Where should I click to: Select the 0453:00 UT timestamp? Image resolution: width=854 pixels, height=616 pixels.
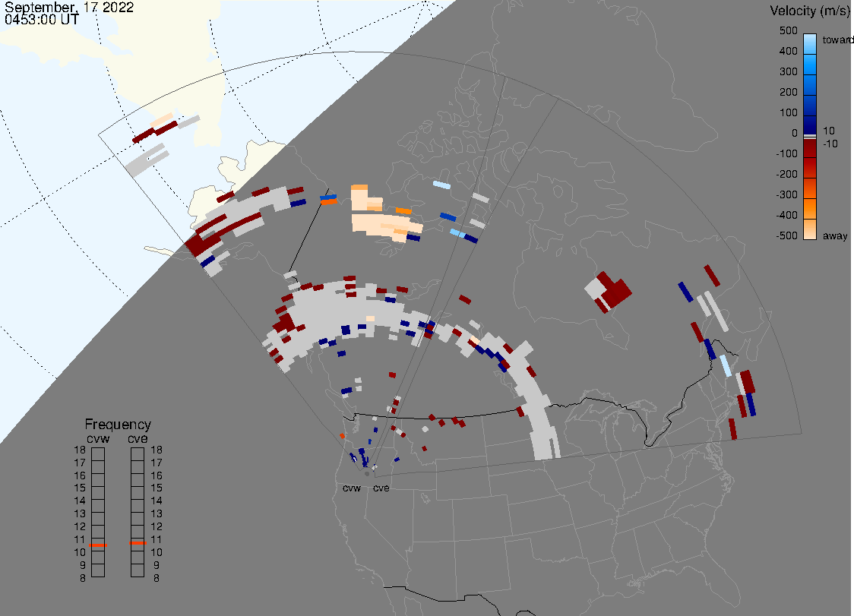coord(42,20)
